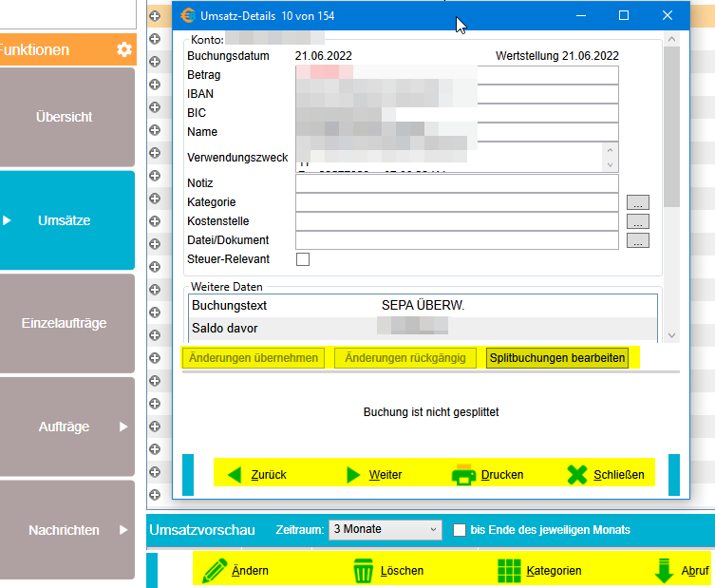Click the Ändern pencil icon
This screenshot has height=588, width=715.
pyautogui.click(x=215, y=571)
